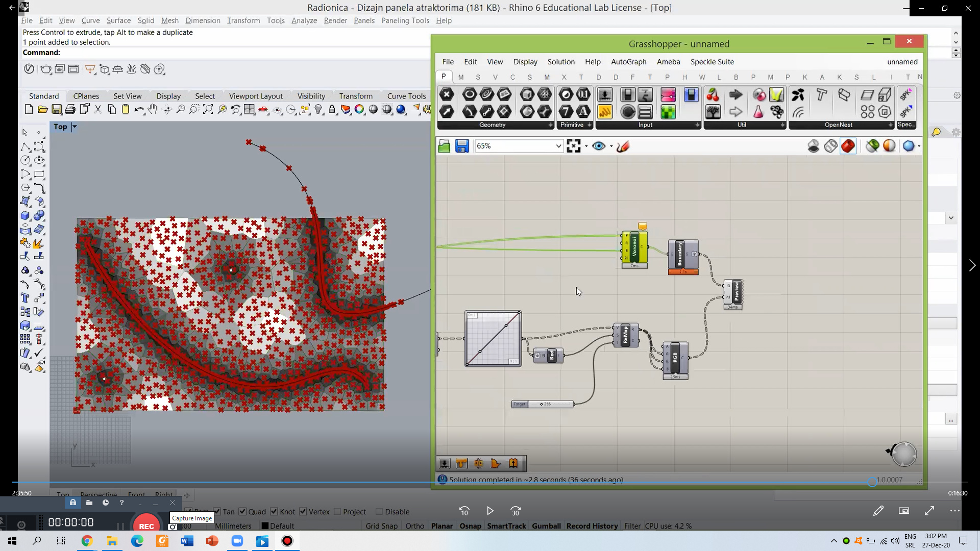Click the Bake icon at canvas bottom
The height and width of the screenshot is (551, 980).
[445, 463]
